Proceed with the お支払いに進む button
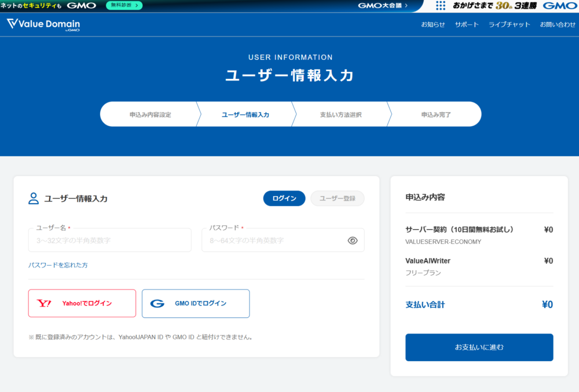 [x=479, y=347]
